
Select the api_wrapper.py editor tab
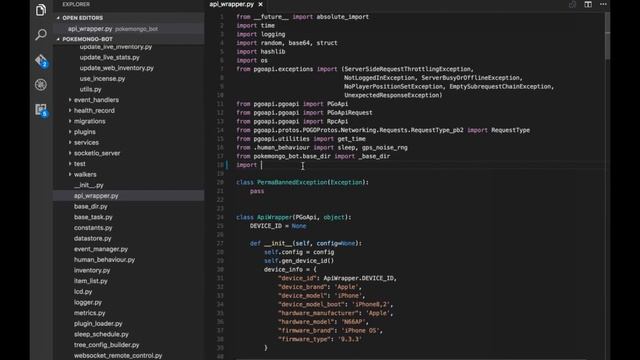tap(231, 4)
